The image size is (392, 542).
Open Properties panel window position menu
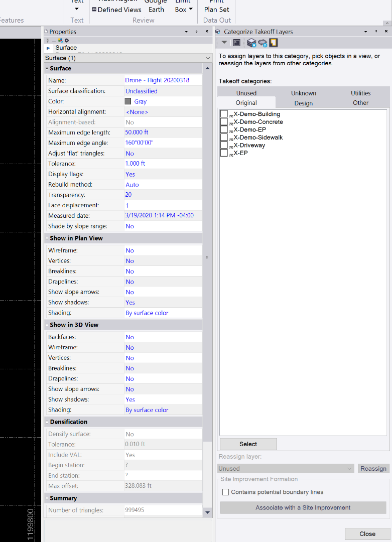(186, 32)
